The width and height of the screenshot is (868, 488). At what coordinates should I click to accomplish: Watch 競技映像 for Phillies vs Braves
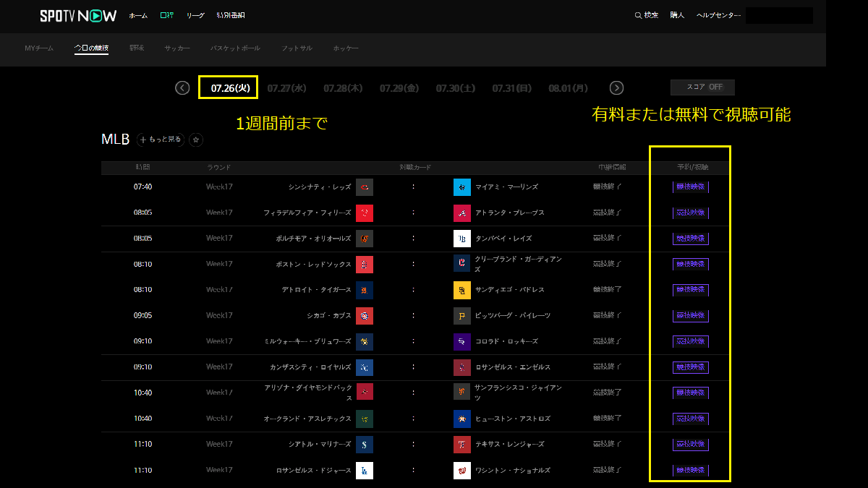pos(691,213)
